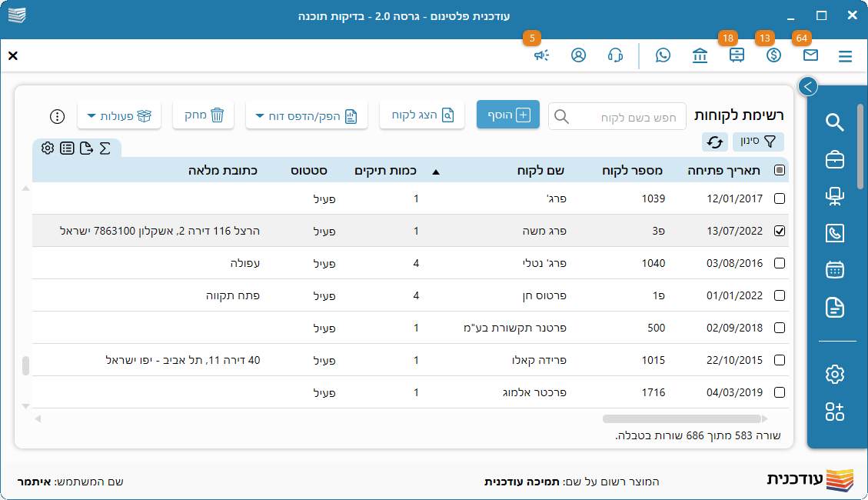868x500 pixels.
Task: Check the row checkbox for client 1040
Action: [780, 263]
